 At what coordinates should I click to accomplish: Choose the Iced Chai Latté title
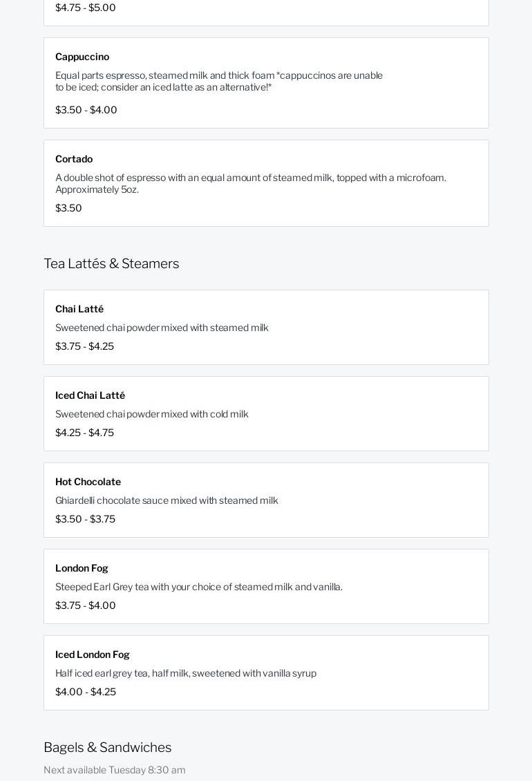pos(90,395)
